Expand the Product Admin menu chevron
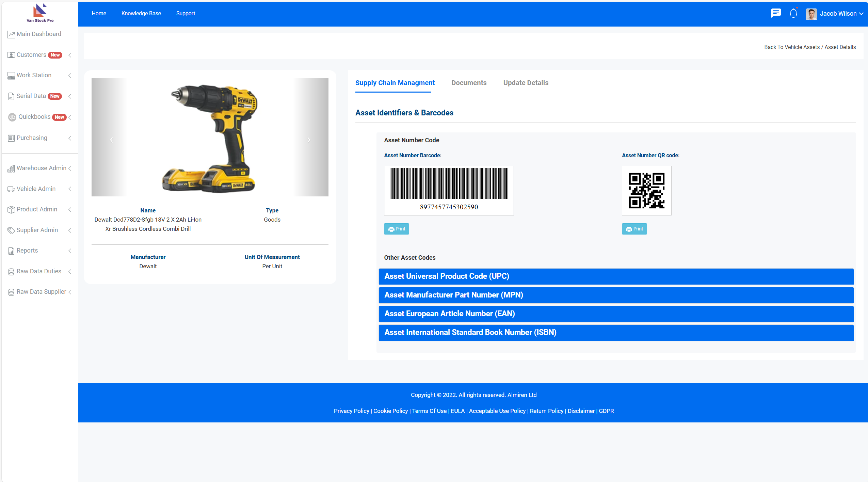The image size is (868, 482). point(70,210)
